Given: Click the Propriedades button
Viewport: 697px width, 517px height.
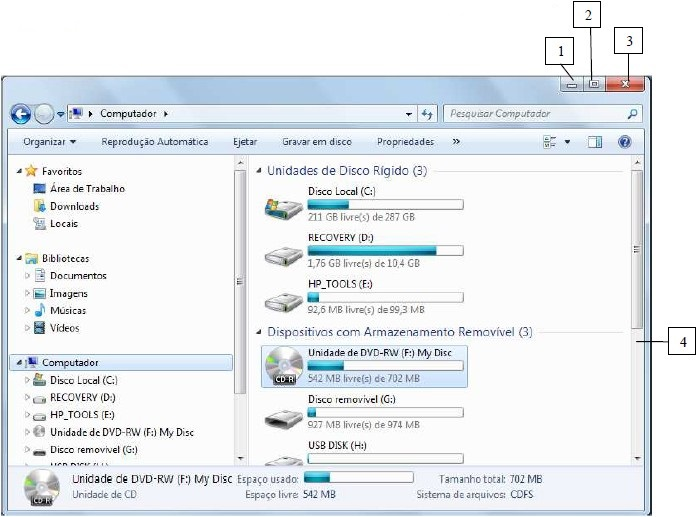Looking at the screenshot, I should (x=405, y=142).
